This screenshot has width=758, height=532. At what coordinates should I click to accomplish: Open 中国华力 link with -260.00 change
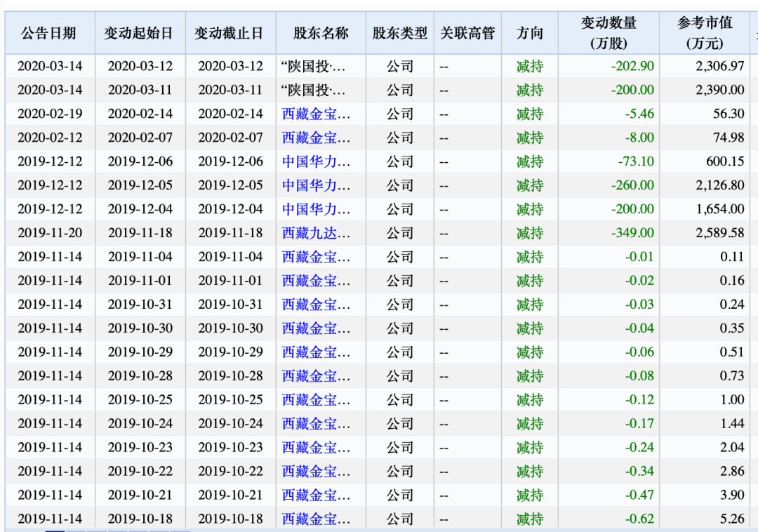(x=316, y=185)
